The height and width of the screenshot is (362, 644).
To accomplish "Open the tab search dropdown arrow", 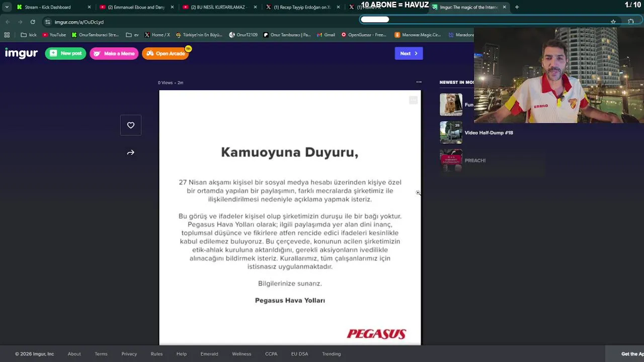I will [7, 7].
